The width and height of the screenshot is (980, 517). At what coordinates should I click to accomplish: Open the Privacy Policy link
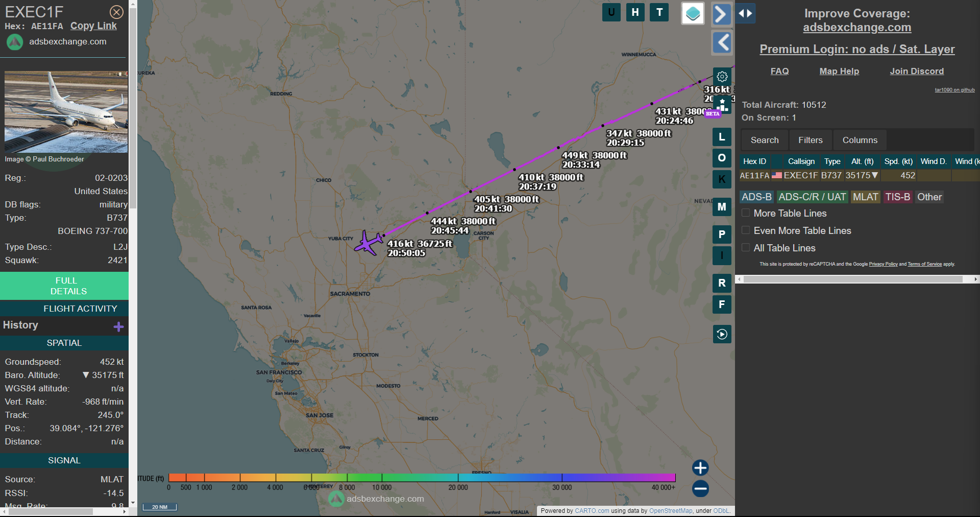(x=883, y=264)
